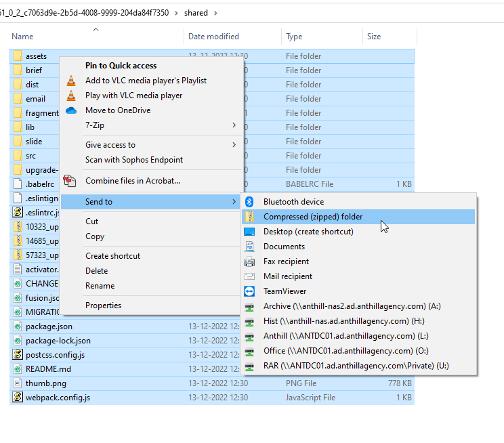Sort files by the Name column
504x443 pixels.
(22, 37)
